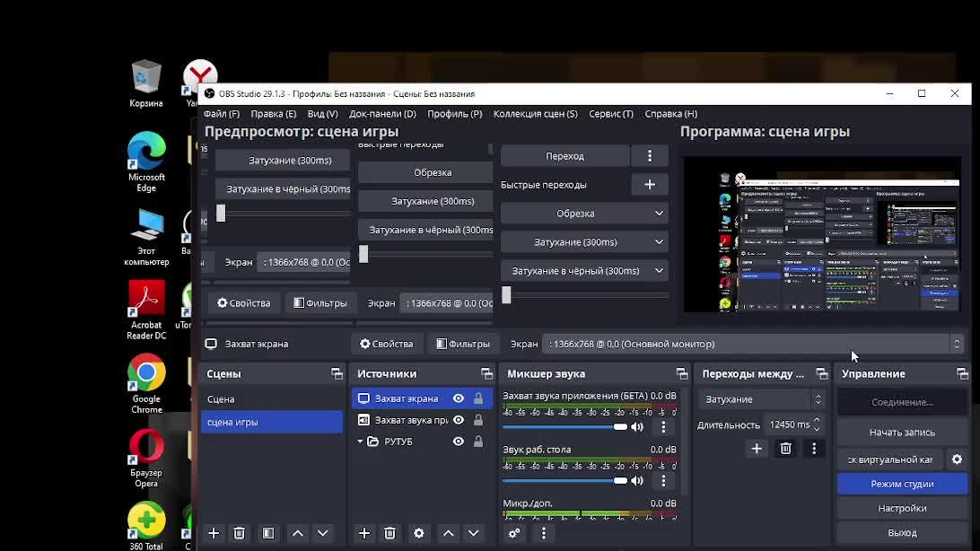Open options menu for Захват звука приложения
The image size is (980, 551).
pyautogui.click(x=664, y=427)
